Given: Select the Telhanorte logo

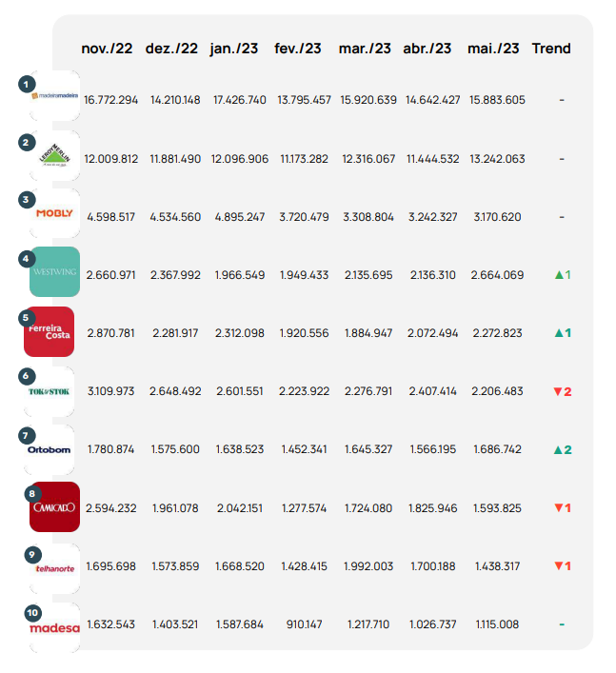Looking at the screenshot, I should 54,567.
